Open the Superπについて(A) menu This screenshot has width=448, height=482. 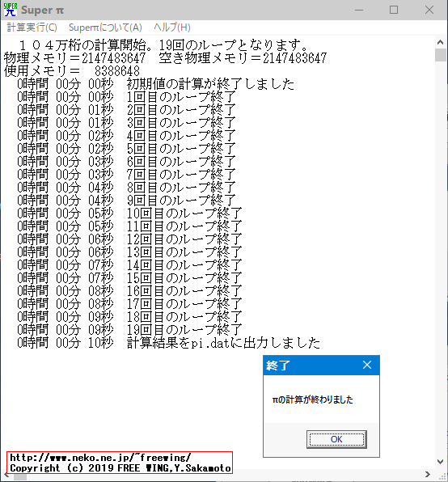pyautogui.click(x=105, y=27)
